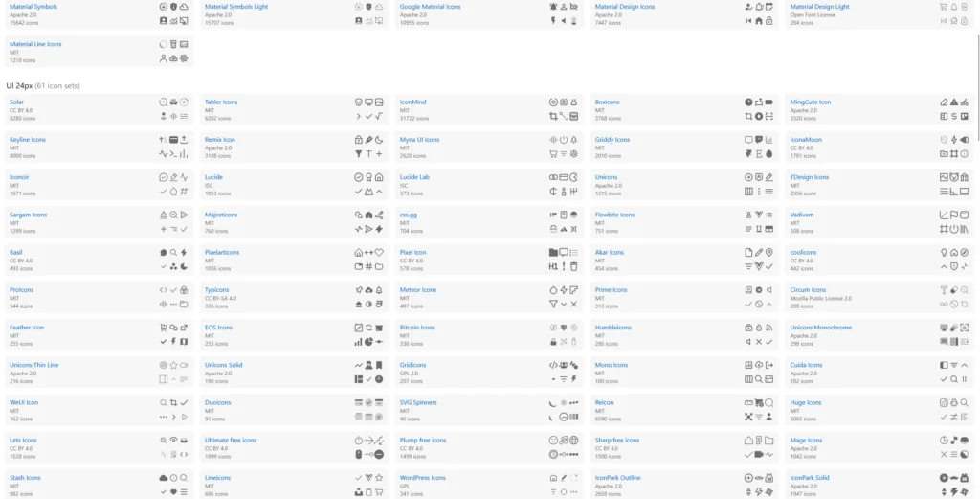
Task: Click the play triangle icon in Sargam Icons card
Action: point(184,215)
